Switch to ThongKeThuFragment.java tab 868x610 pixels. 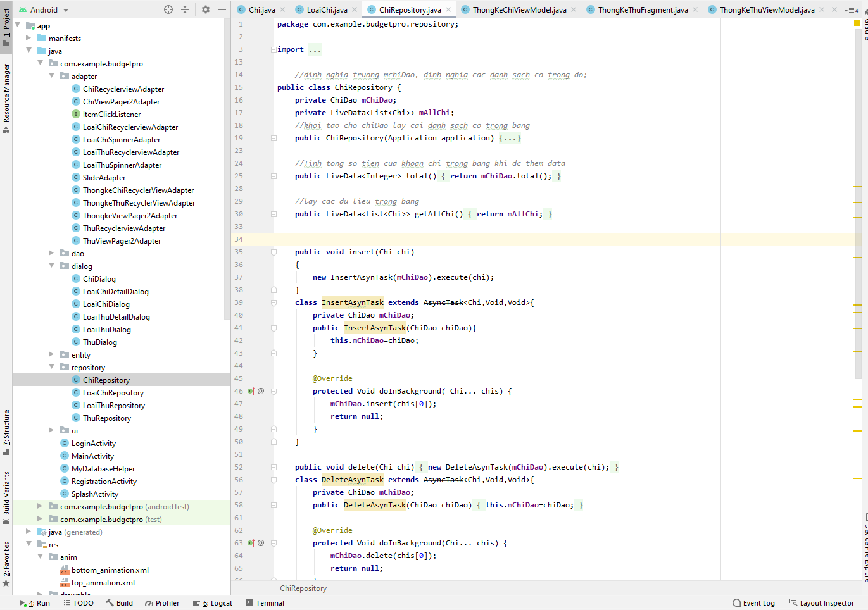point(643,9)
